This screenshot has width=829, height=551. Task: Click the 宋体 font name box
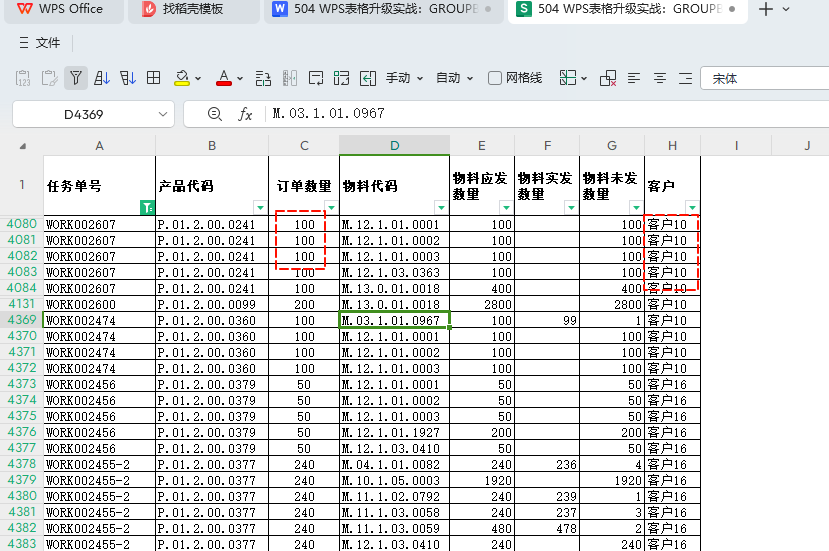(764, 78)
